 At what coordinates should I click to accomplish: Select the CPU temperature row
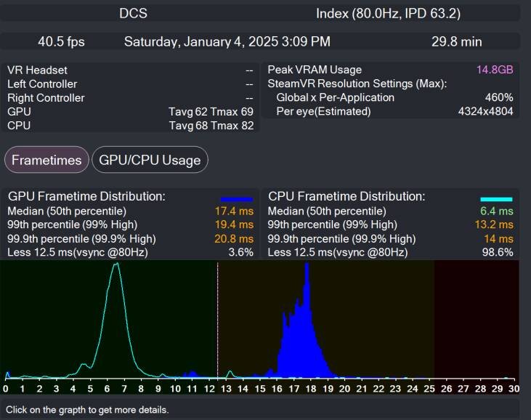pyautogui.click(x=130, y=125)
